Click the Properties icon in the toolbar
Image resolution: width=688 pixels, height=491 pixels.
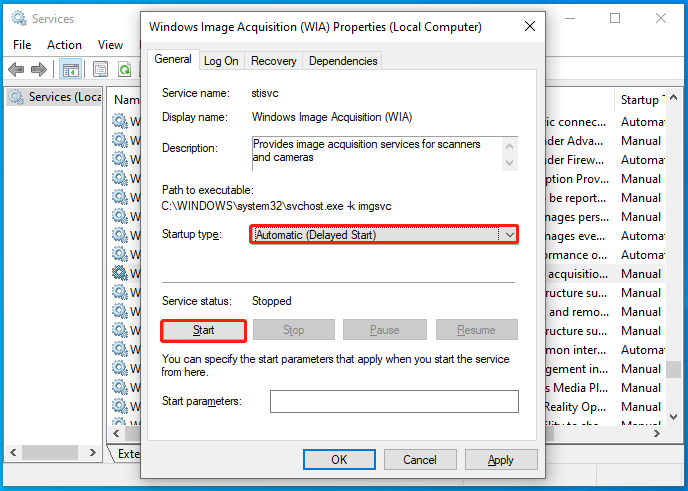pos(100,69)
